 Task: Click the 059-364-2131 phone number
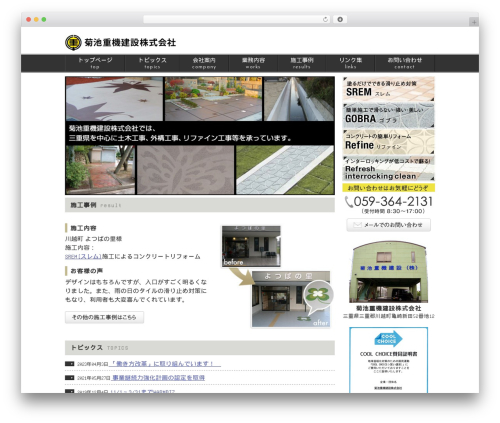(x=393, y=202)
